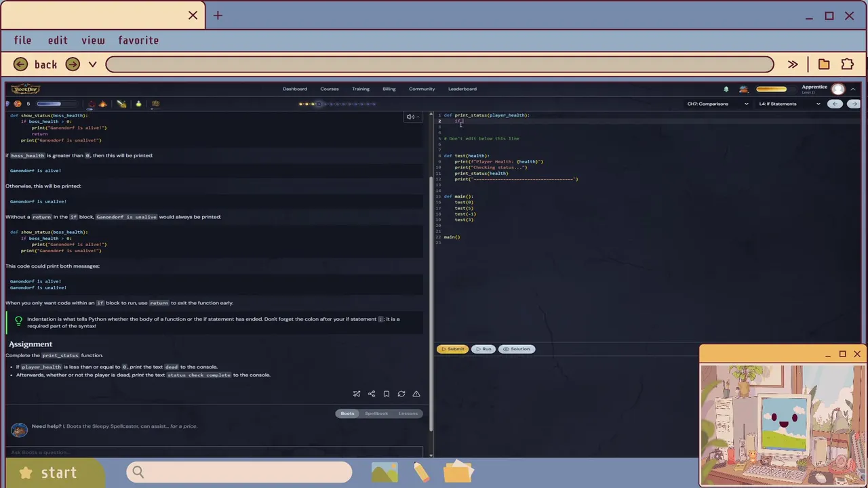
Task: Open the Training page
Action: 361,89
